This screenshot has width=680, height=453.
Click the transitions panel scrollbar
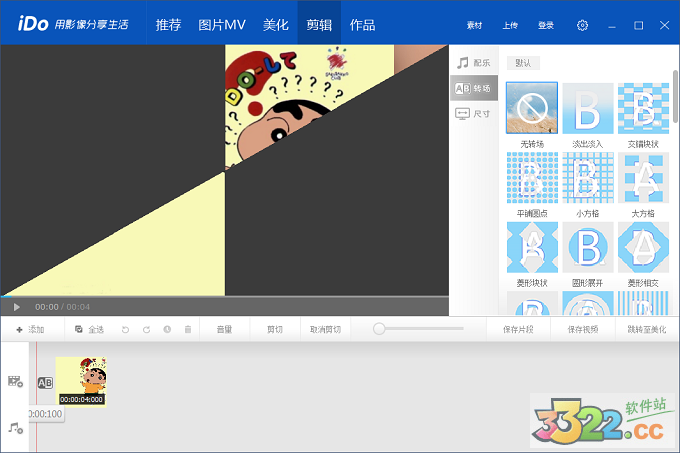675,96
